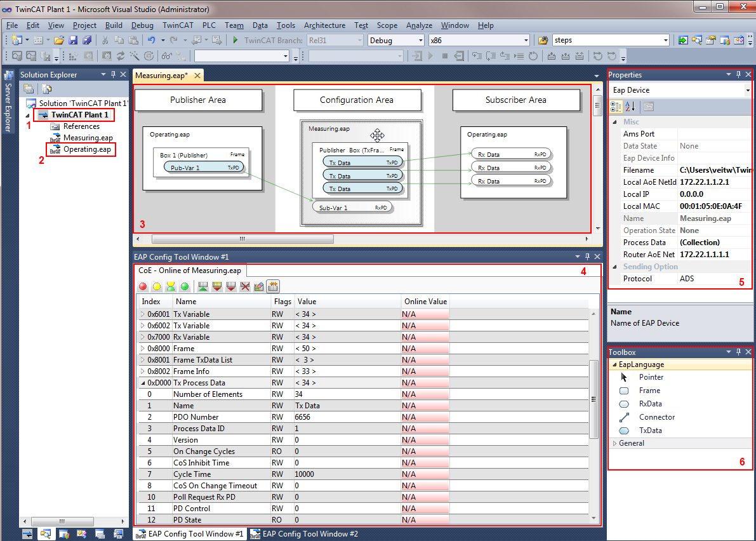Open the Scope menu
Screen dimensions: 756x541
click(x=387, y=25)
